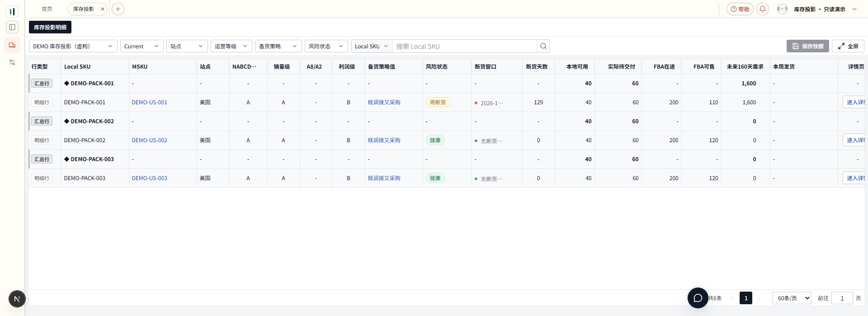Click the user avatar near 库存投影·只读演示
The width and height of the screenshot is (868, 316).
coord(783,9)
